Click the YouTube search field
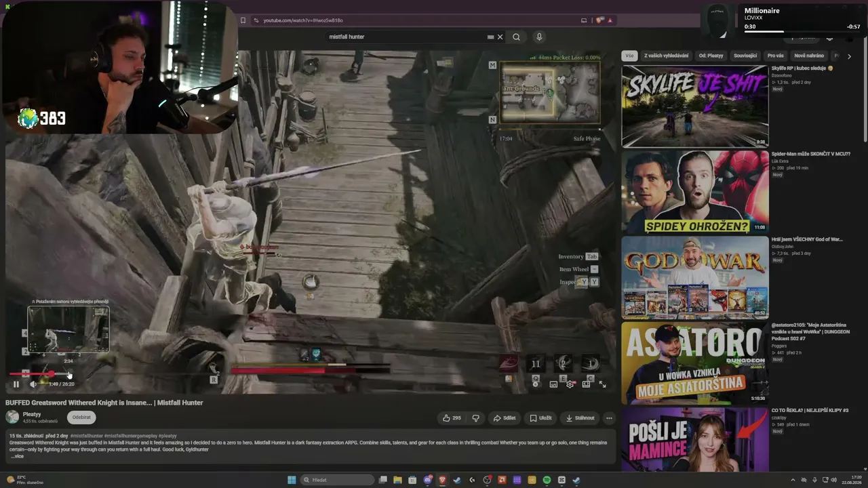868x488 pixels. (407, 37)
